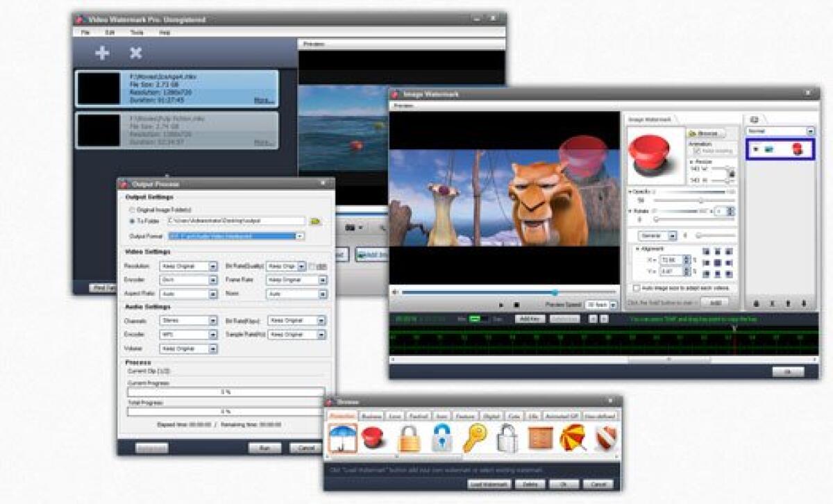The image size is (833, 504).
Task: Click the add video plus icon
Action: (x=101, y=52)
